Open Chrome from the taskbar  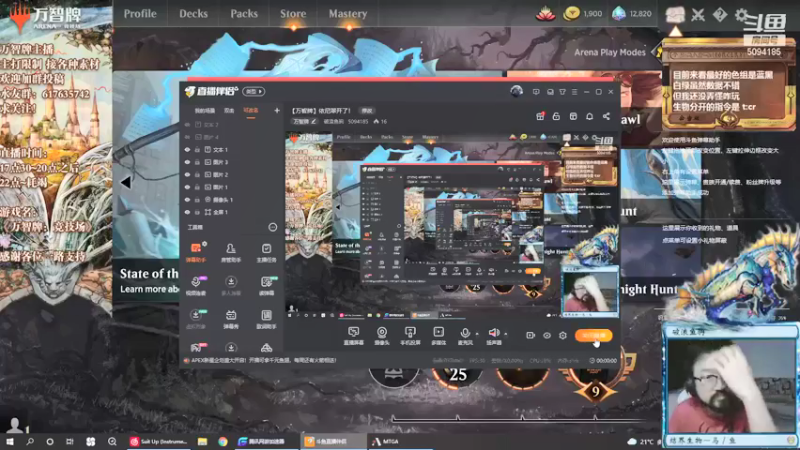[223, 441]
